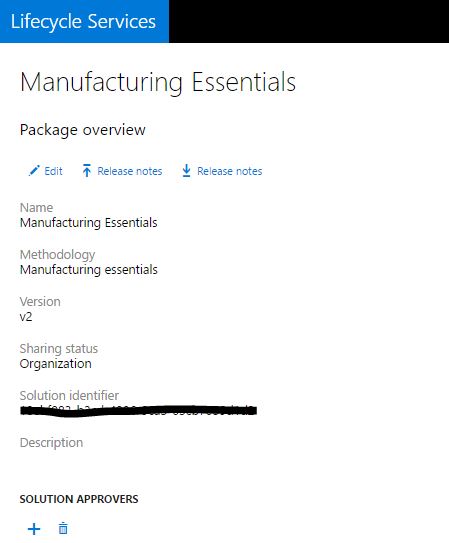Click the Description field label

point(51,443)
